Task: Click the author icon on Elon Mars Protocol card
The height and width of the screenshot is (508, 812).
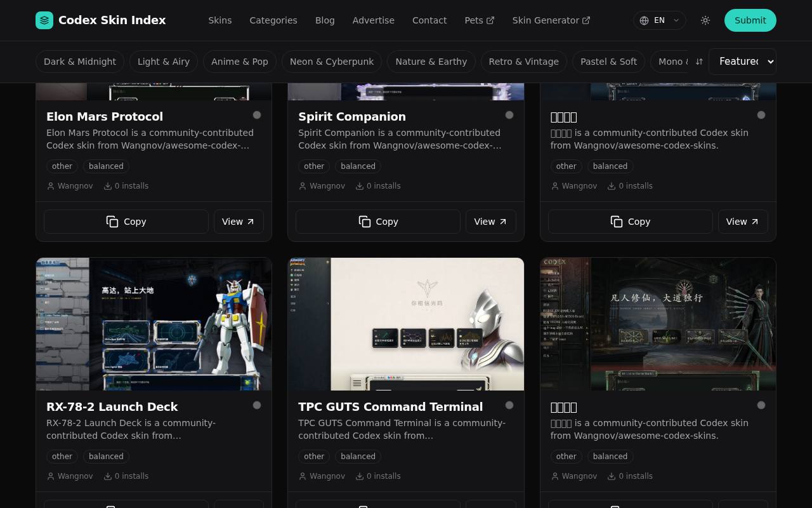Action: point(51,186)
